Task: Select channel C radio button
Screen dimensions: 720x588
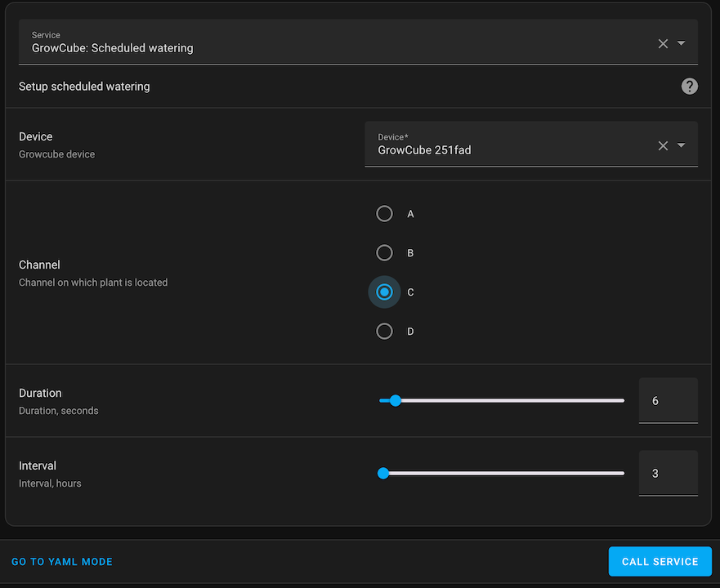Action: point(384,292)
